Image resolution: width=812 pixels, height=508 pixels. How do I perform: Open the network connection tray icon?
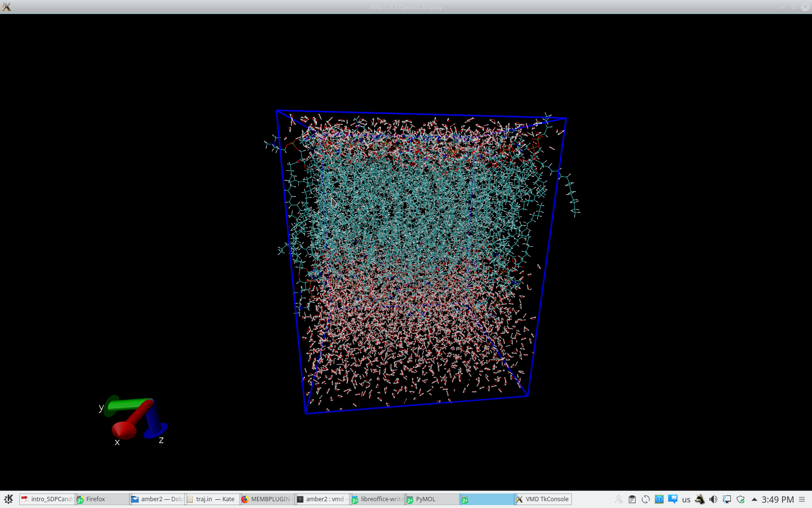pos(727,499)
